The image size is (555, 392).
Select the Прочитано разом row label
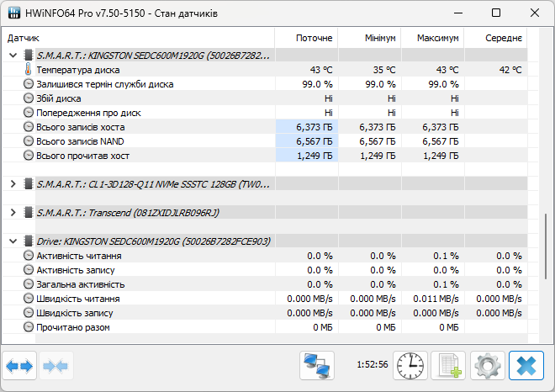[73, 327]
